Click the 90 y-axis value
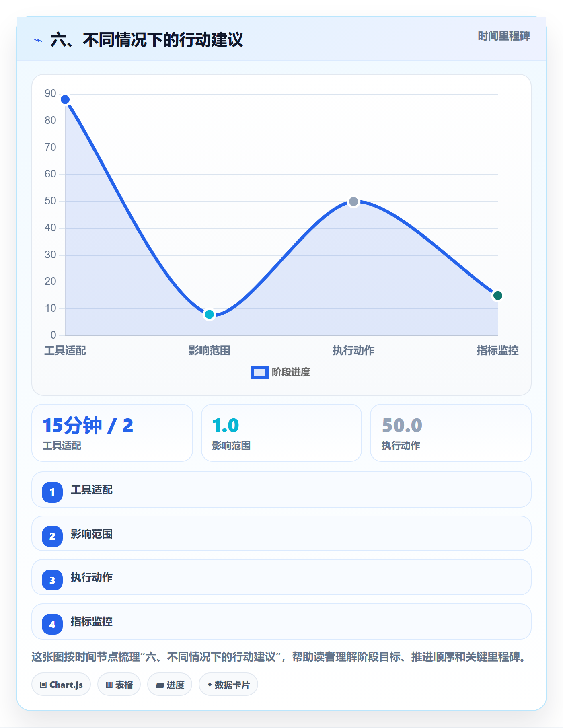The image size is (563, 728). 50,94
